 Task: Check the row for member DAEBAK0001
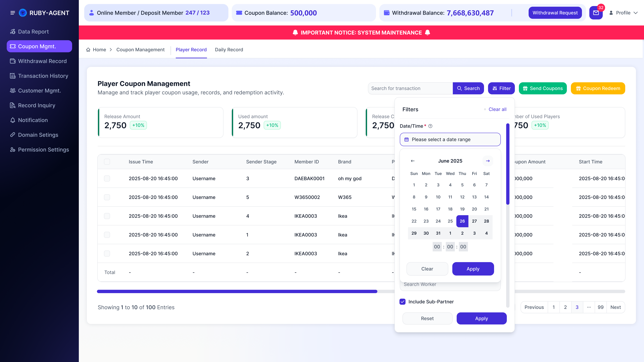click(107, 178)
